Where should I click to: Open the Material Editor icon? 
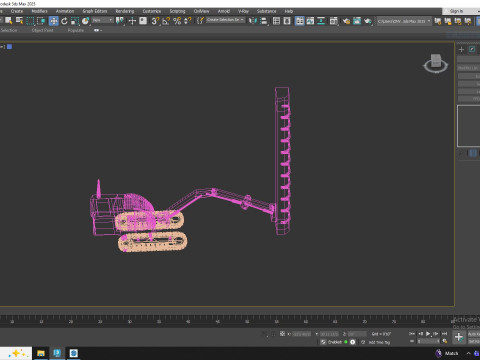pyautogui.click(x=333, y=21)
